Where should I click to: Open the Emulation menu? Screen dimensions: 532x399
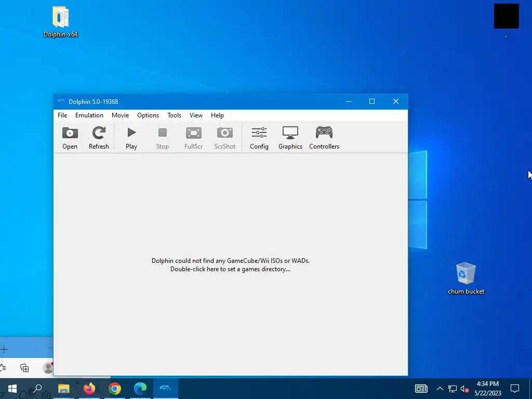[x=89, y=115]
